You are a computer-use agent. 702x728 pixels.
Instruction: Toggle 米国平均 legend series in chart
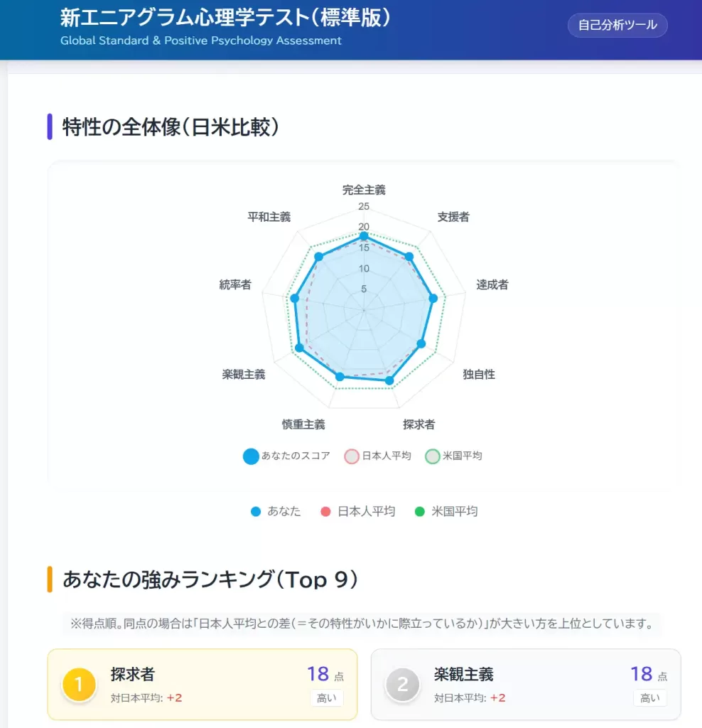click(x=454, y=456)
